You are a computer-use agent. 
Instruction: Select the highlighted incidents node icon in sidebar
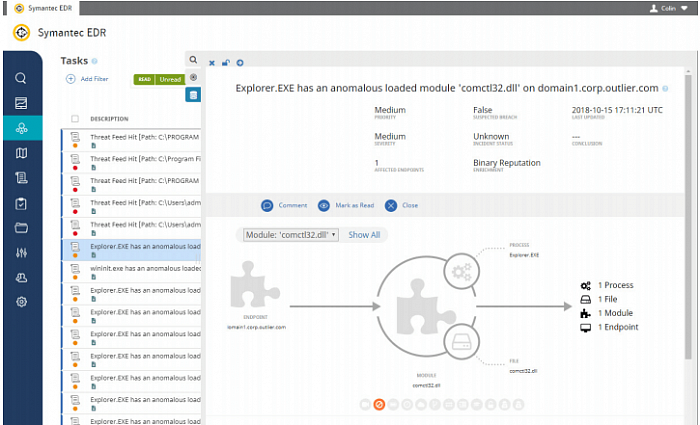(21, 129)
